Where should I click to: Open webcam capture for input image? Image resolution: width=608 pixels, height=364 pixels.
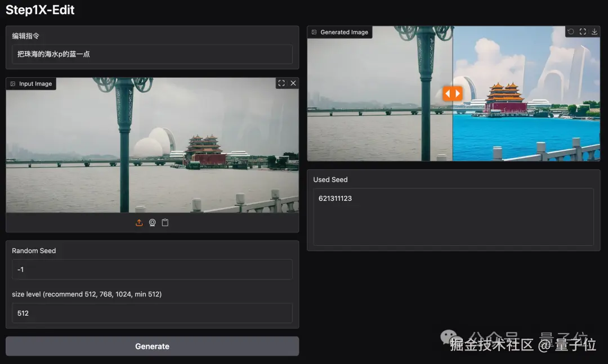153,223
